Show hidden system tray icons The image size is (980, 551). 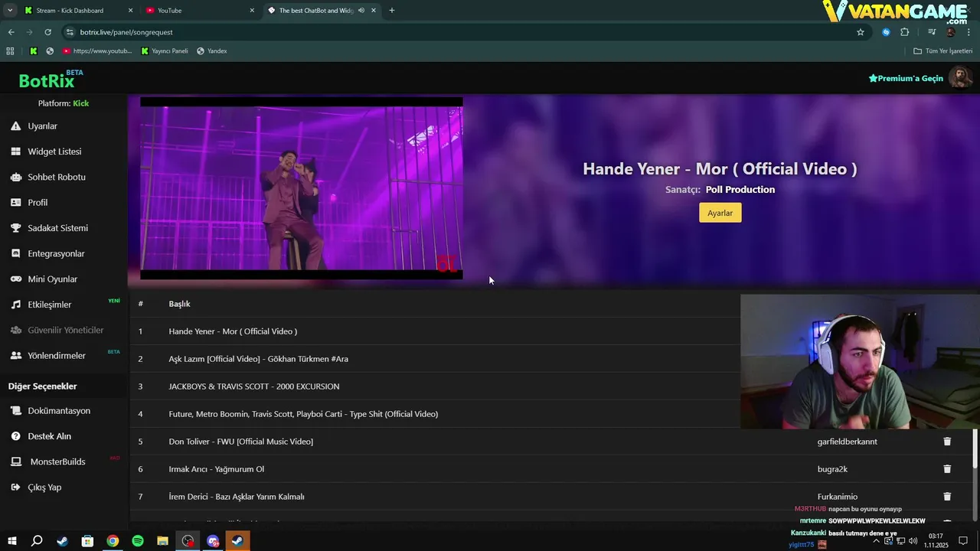[877, 541]
